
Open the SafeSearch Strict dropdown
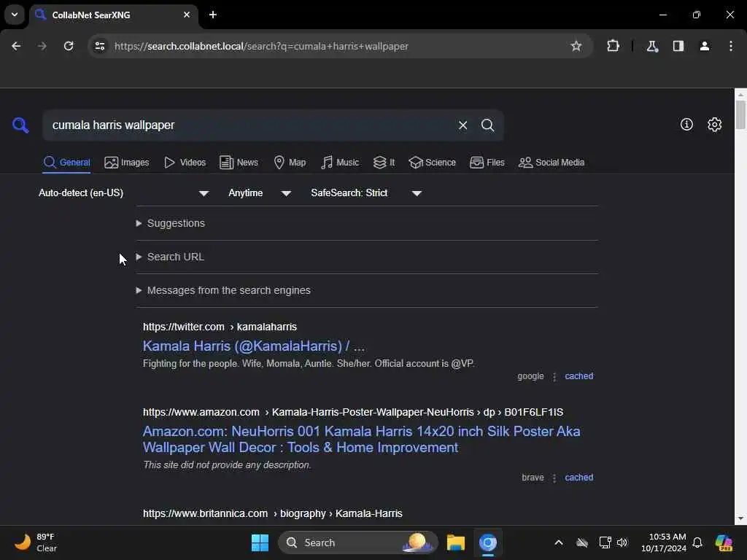pyautogui.click(x=366, y=192)
